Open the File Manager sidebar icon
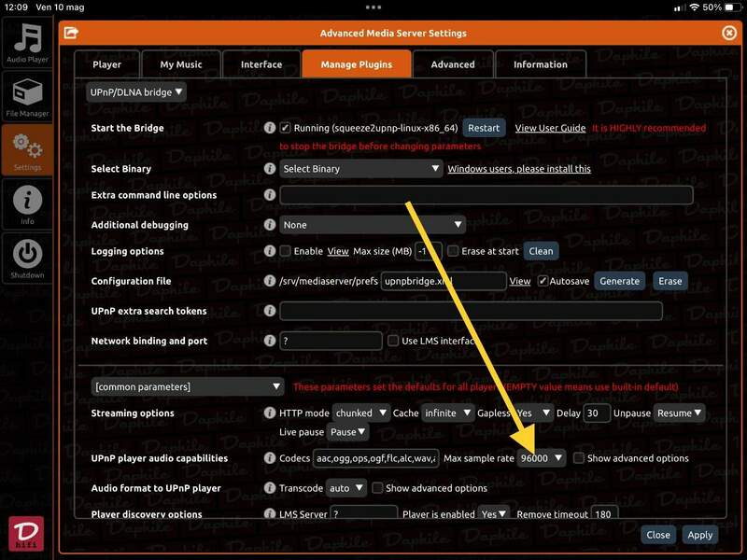 (x=27, y=95)
